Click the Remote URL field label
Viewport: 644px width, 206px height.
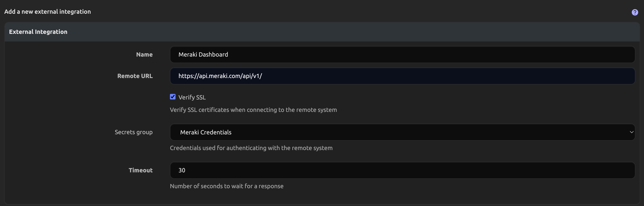tap(135, 76)
